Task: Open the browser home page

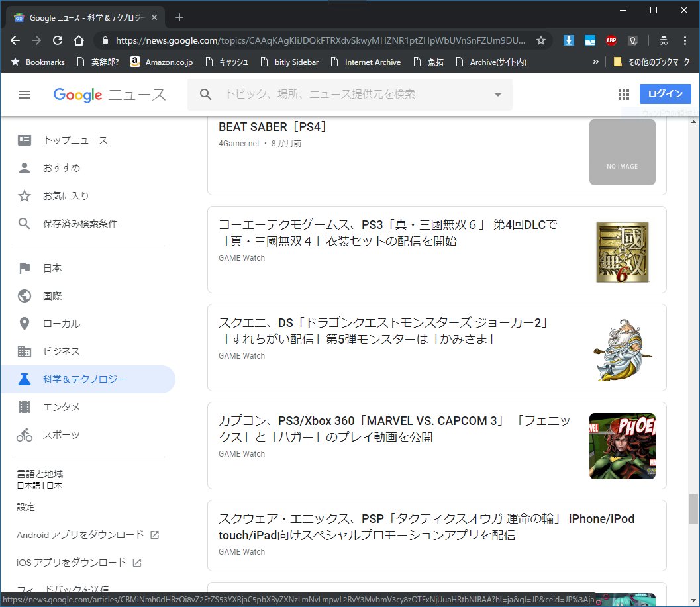Action: pyautogui.click(x=79, y=40)
